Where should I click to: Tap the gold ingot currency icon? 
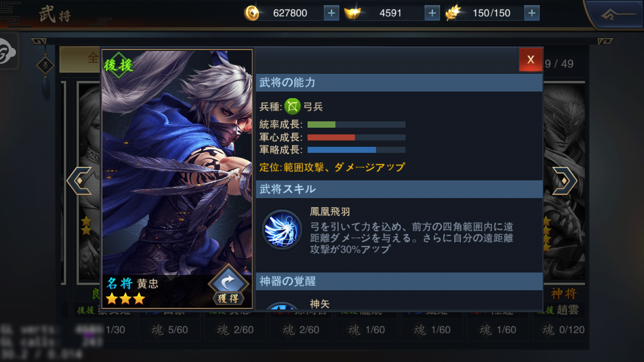pyautogui.click(x=353, y=13)
